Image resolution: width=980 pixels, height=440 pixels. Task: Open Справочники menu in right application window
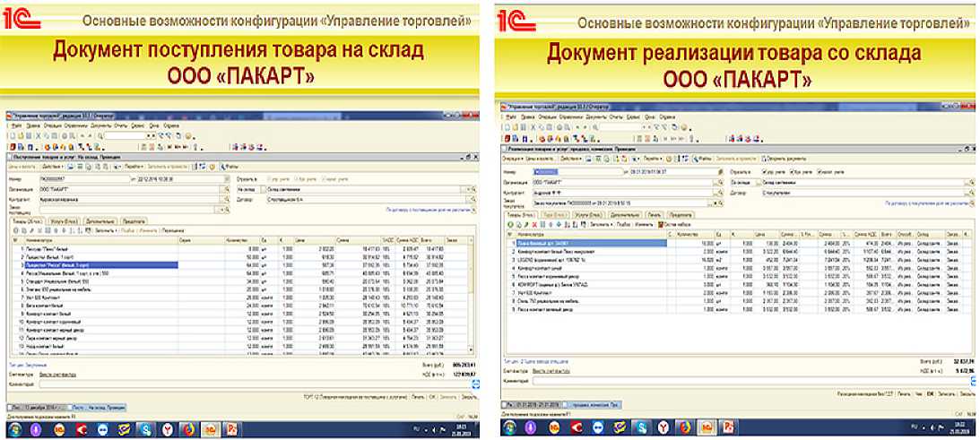tap(570, 116)
